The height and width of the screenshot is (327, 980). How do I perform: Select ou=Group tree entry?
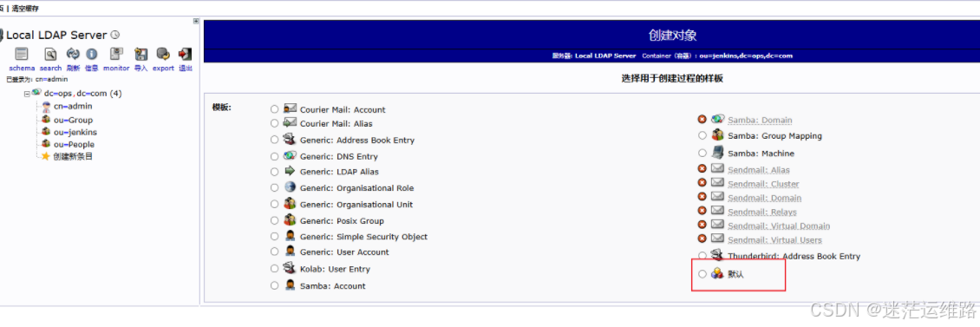tap(73, 120)
